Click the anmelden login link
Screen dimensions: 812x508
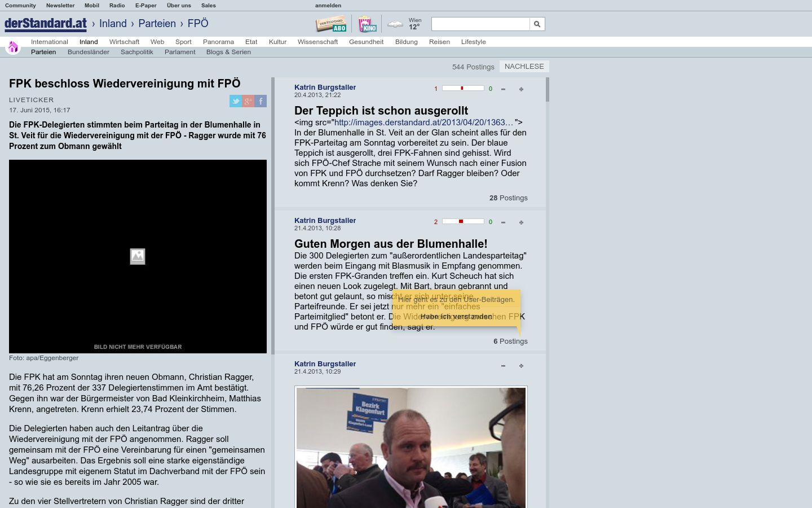[328, 5]
